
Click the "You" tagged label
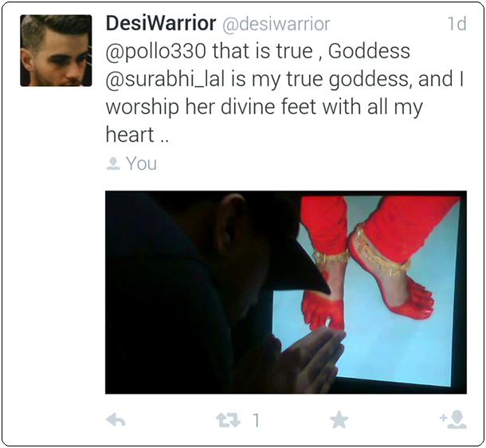point(141,163)
